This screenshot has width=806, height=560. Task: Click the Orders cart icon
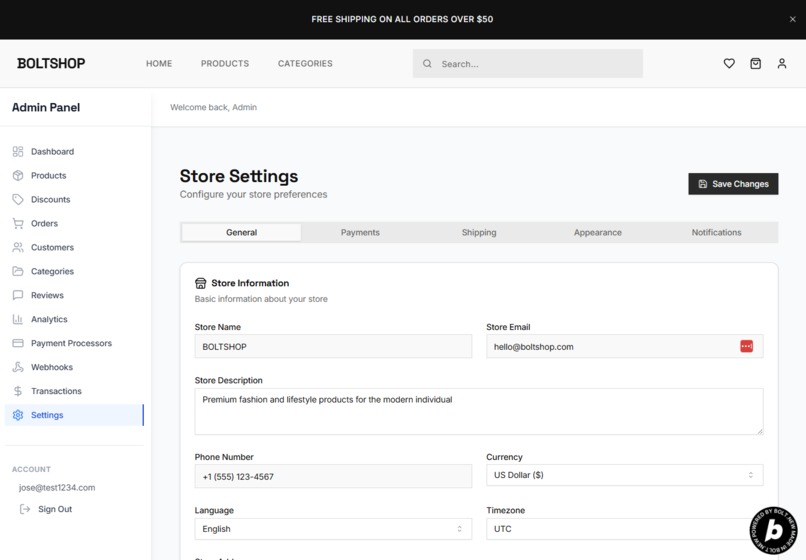(x=18, y=223)
